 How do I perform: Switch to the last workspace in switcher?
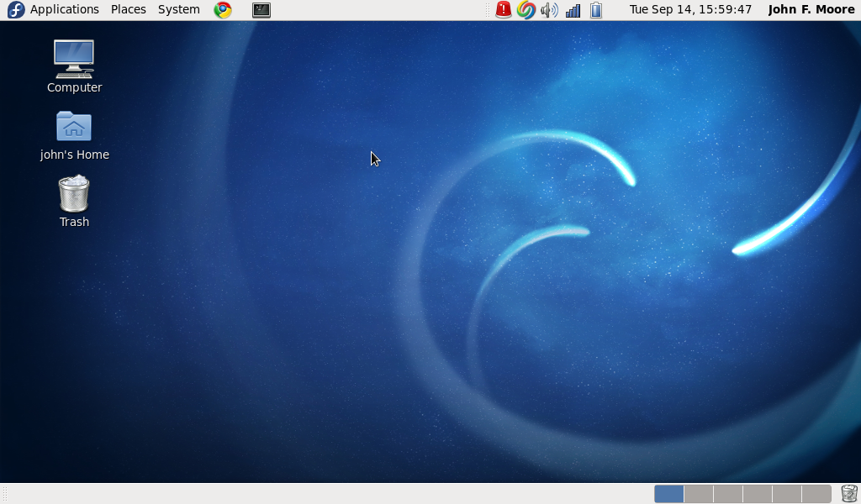coord(816,494)
